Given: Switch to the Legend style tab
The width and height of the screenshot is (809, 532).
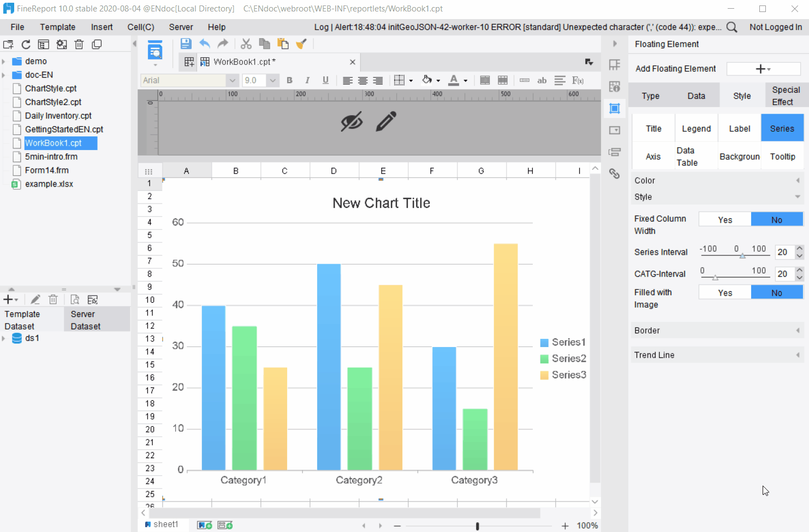Looking at the screenshot, I should click(697, 129).
